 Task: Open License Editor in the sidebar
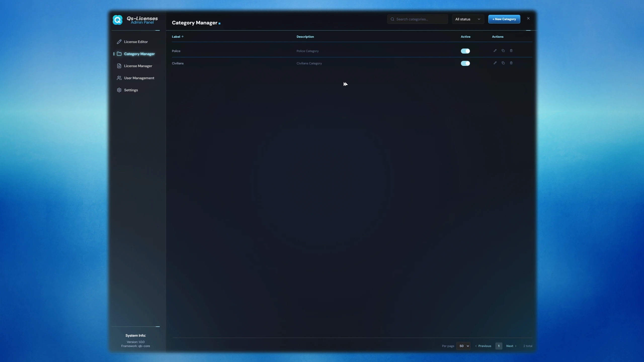136,42
